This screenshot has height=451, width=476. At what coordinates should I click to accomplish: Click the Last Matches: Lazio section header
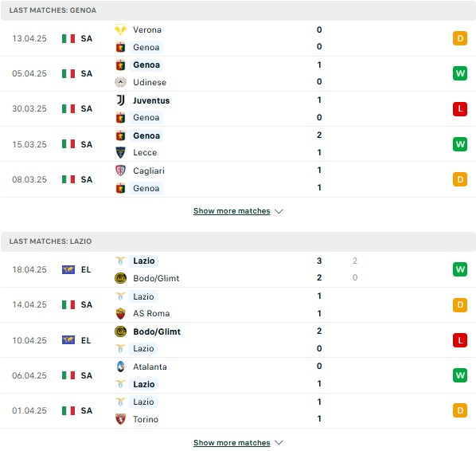pos(238,241)
